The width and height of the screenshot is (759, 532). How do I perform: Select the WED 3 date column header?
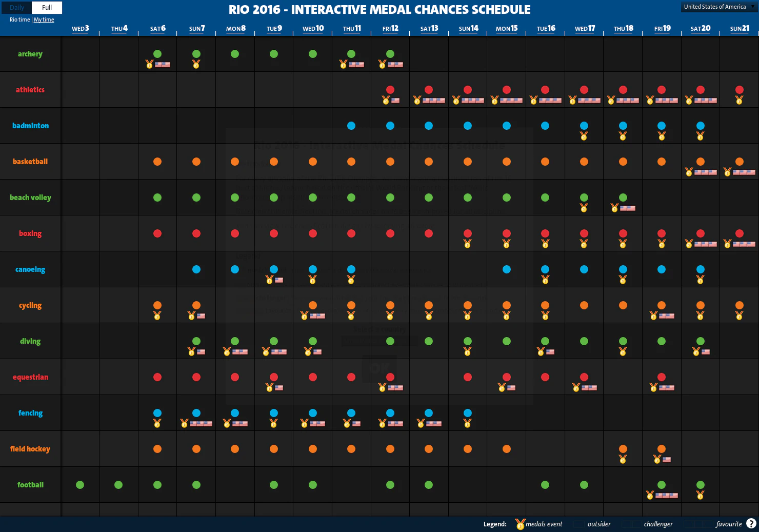coord(81,29)
